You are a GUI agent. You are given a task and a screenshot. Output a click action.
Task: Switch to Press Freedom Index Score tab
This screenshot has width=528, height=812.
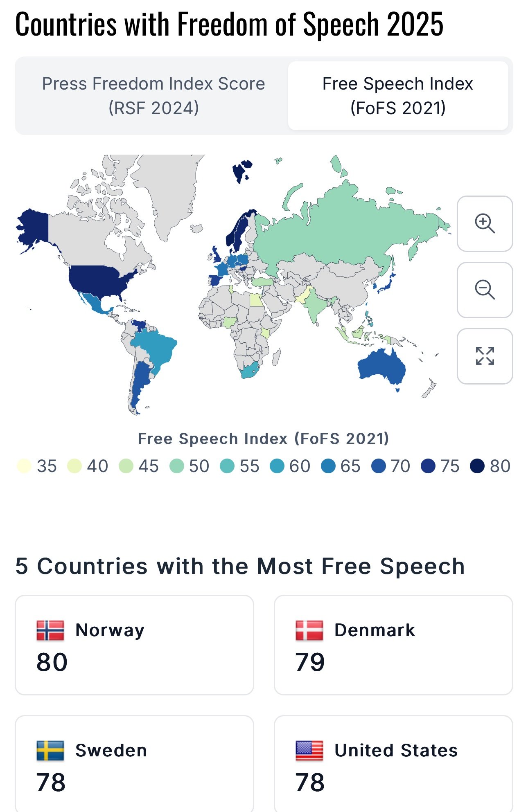153,96
